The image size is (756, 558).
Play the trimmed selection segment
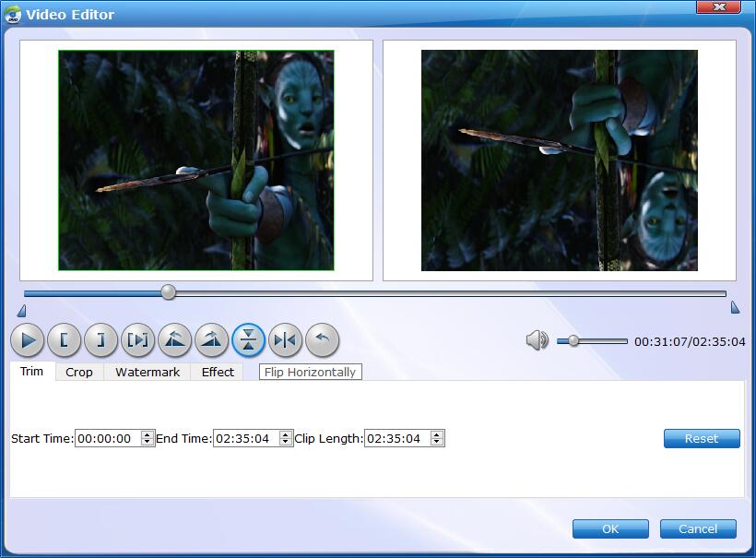click(x=138, y=340)
